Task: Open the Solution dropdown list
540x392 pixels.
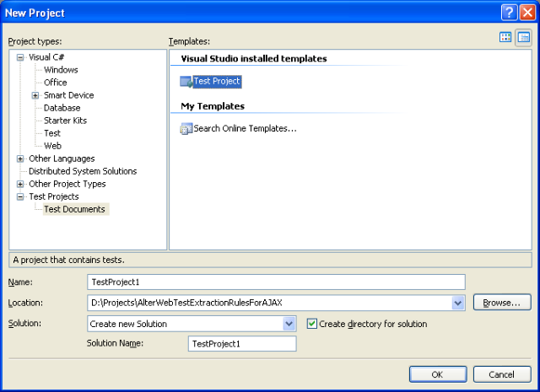Action: 289,324
